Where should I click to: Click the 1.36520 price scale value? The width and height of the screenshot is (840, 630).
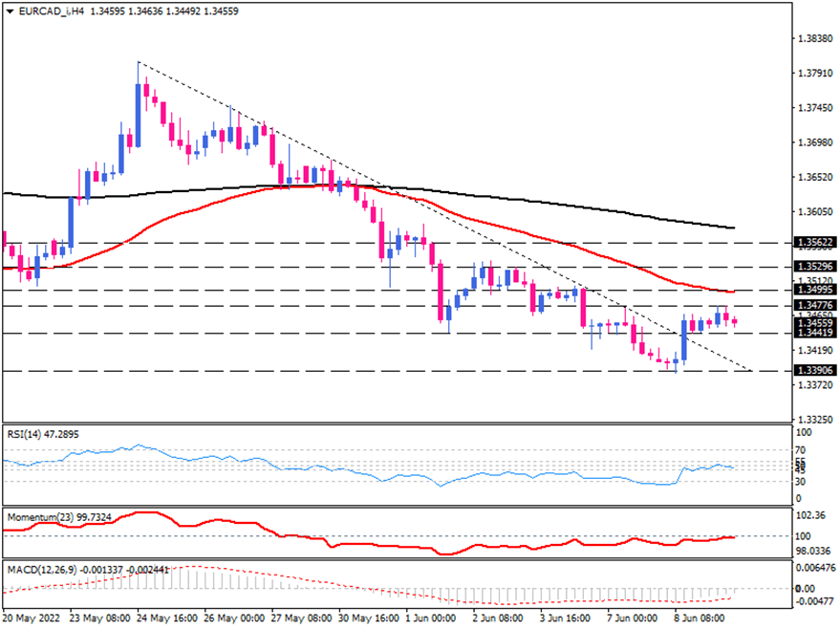tap(815, 177)
